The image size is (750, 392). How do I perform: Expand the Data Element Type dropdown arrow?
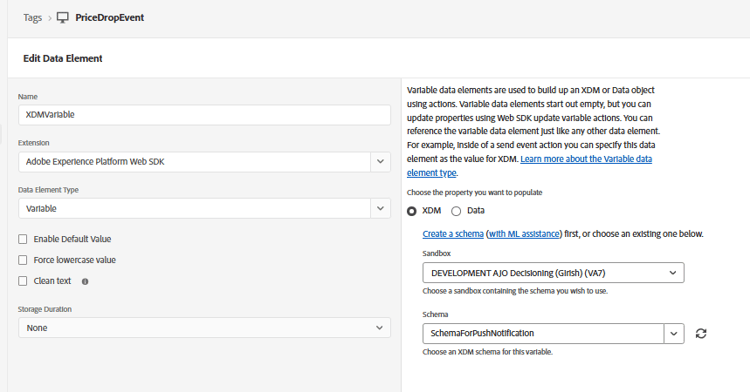(x=380, y=208)
